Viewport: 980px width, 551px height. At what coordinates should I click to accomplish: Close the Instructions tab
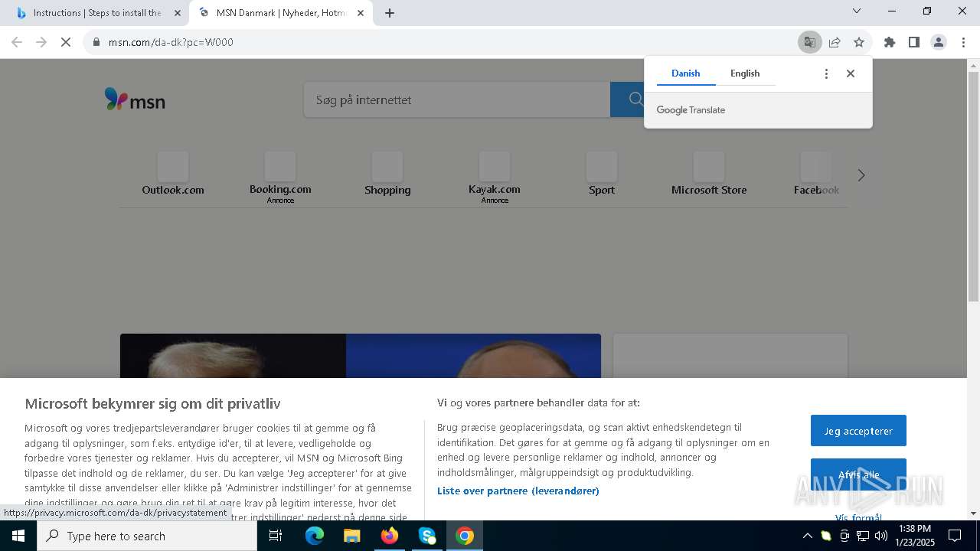178,13
